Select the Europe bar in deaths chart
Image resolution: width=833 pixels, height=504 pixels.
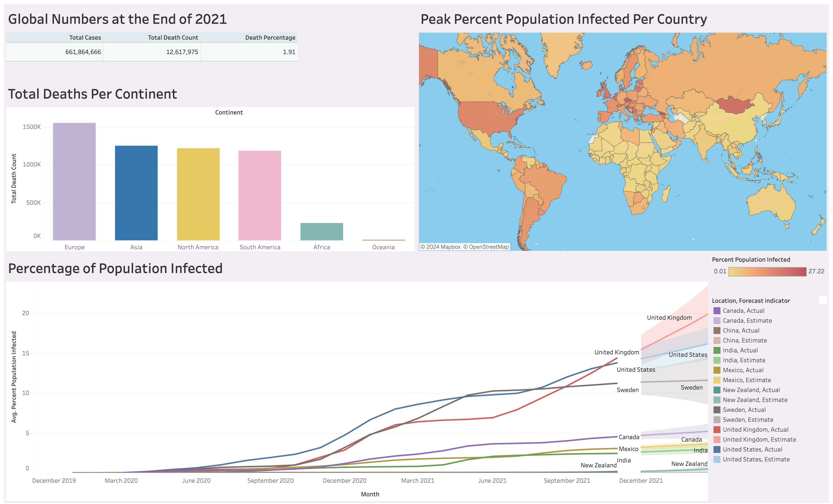point(74,181)
